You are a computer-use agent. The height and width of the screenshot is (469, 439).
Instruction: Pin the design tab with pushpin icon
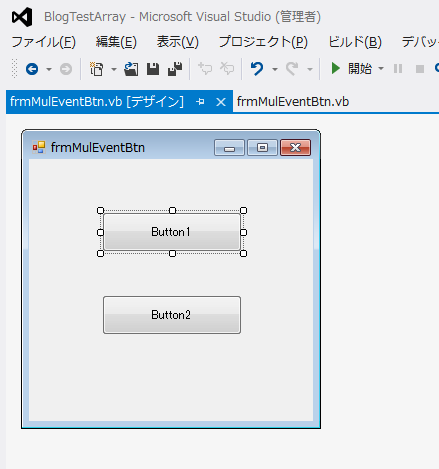(200, 102)
